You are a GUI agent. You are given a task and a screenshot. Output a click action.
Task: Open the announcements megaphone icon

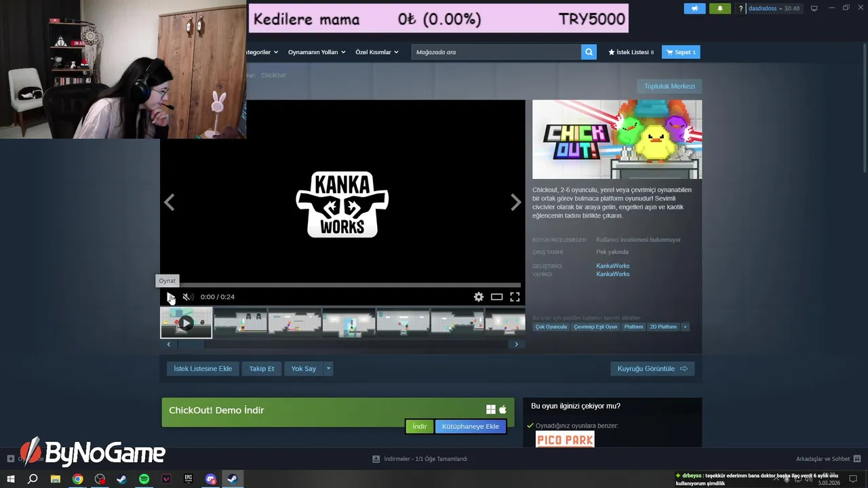(694, 8)
